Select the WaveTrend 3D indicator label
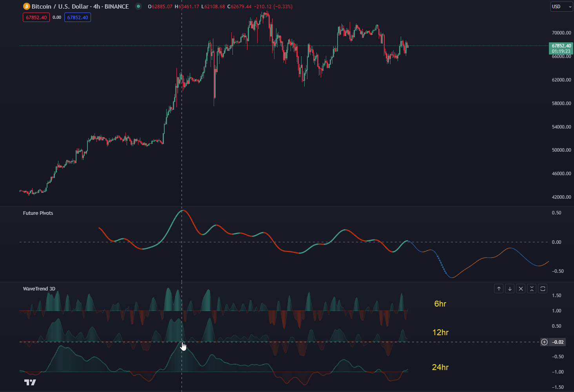Screen dimensions: 574x392 (x=39, y=289)
